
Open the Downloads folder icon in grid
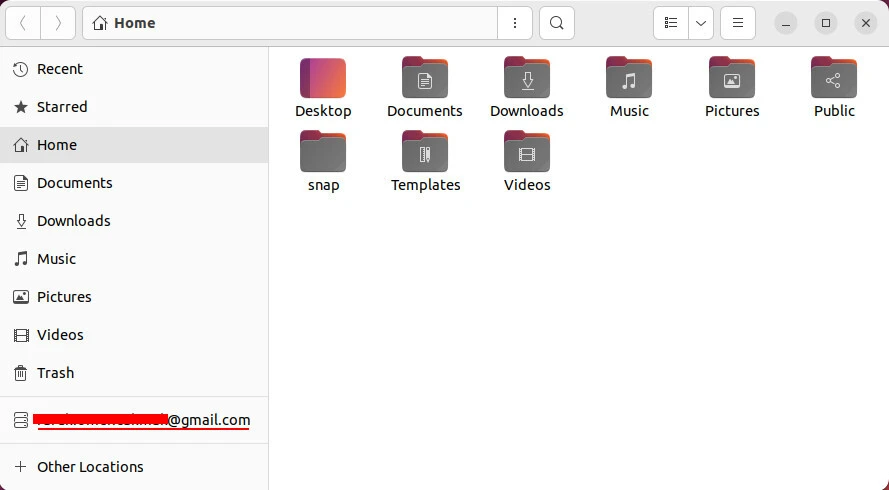coord(527,78)
